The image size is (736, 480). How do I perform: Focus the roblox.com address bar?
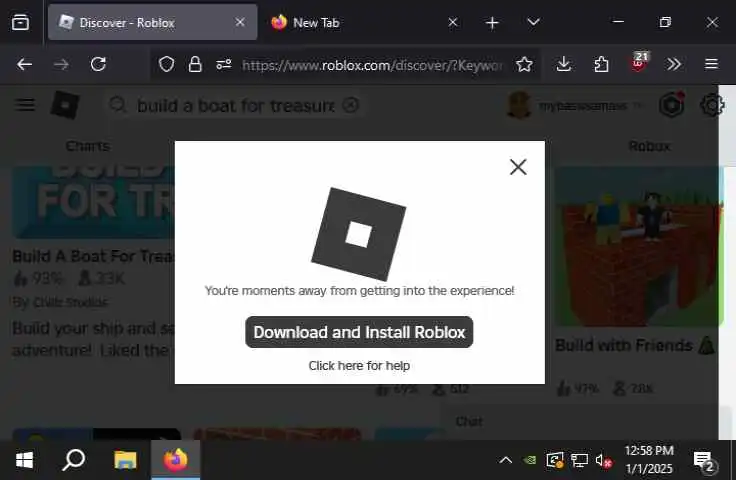(372, 65)
